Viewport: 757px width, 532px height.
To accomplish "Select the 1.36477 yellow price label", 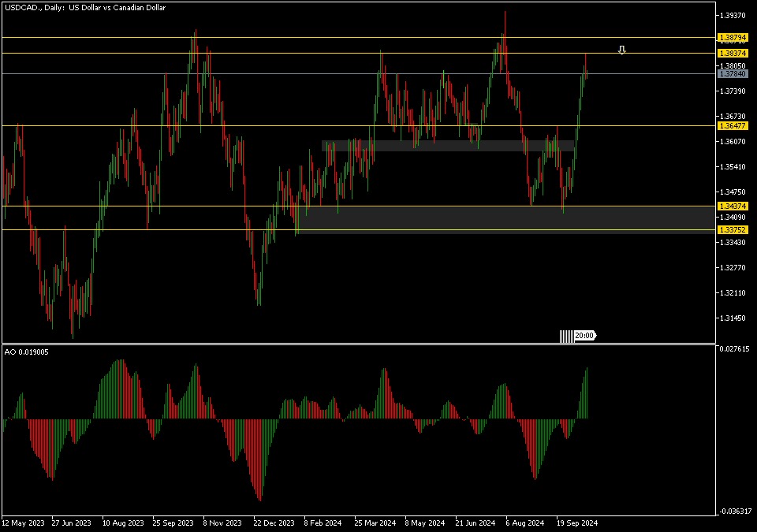I will [x=733, y=125].
